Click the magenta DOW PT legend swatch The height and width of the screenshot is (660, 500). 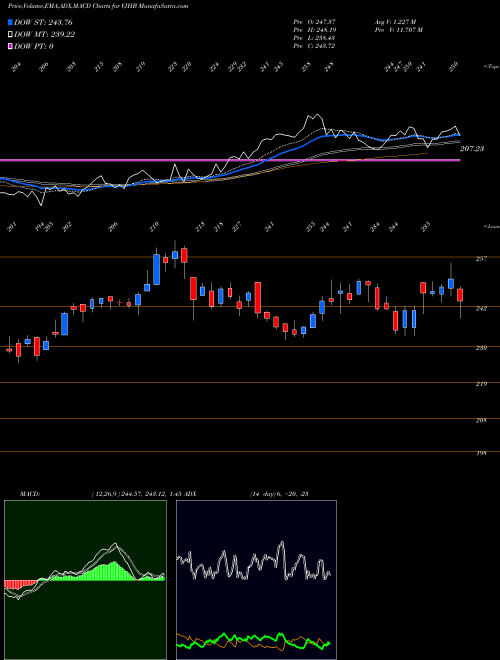(10, 46)
